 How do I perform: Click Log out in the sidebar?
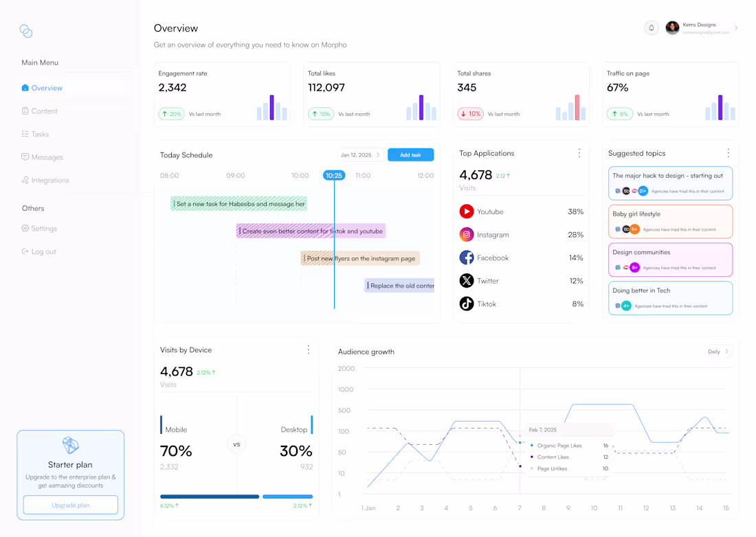[43, 251]
